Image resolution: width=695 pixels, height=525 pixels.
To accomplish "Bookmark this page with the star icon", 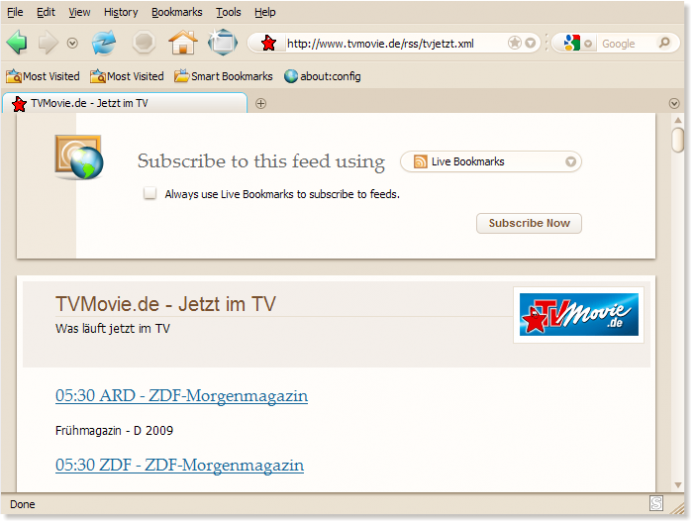I will click(515, 43).
